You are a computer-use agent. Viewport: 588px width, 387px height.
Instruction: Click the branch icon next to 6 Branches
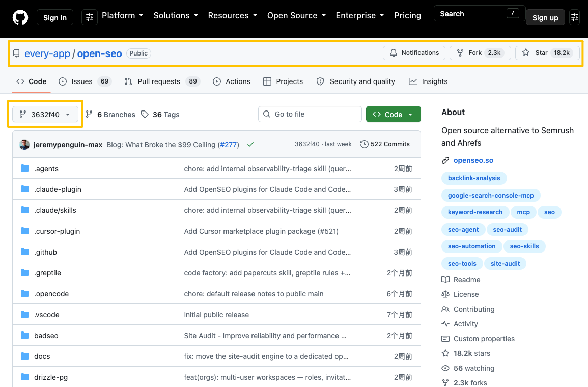(x=89, y=115)
